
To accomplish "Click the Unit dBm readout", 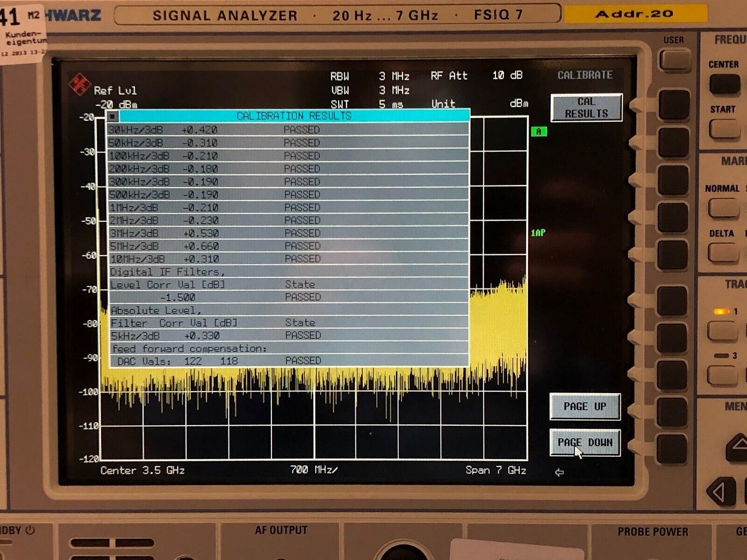I will [x=480, y=104].
